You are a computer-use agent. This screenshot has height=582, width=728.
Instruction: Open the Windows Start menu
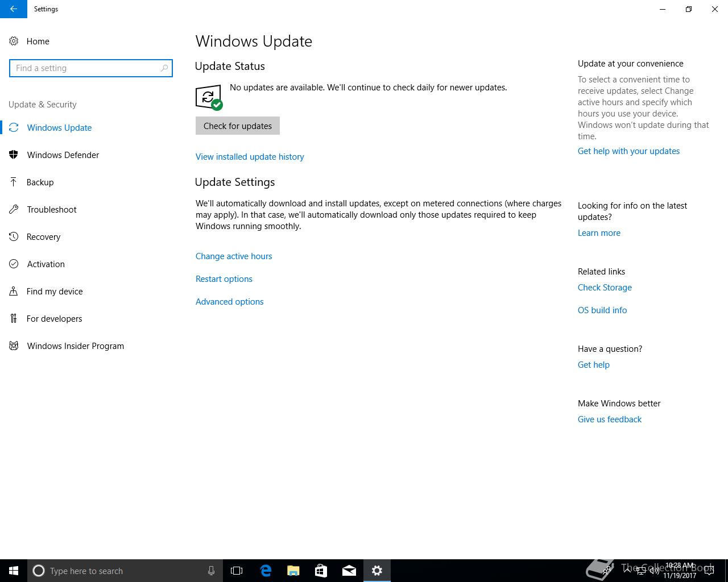[x=14, y=571]
